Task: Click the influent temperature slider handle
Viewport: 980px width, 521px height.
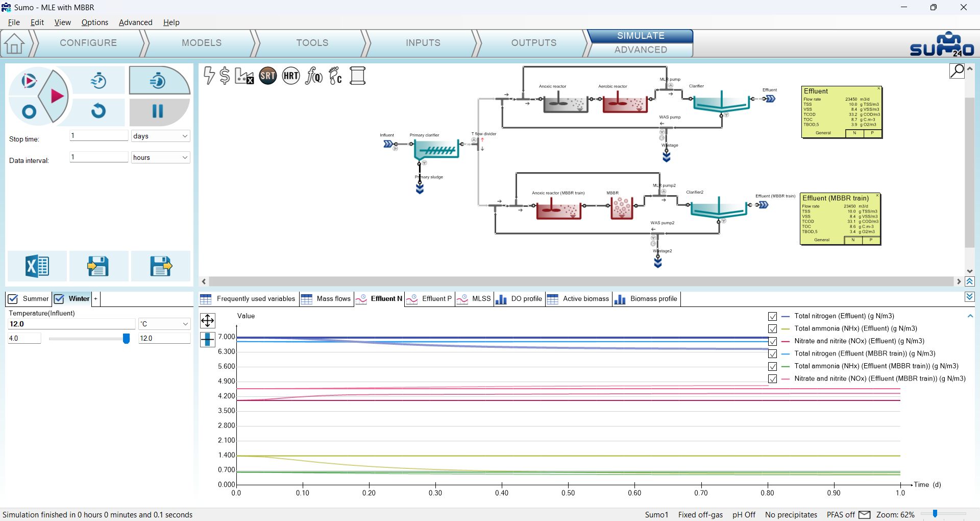Action: (126, 338)
